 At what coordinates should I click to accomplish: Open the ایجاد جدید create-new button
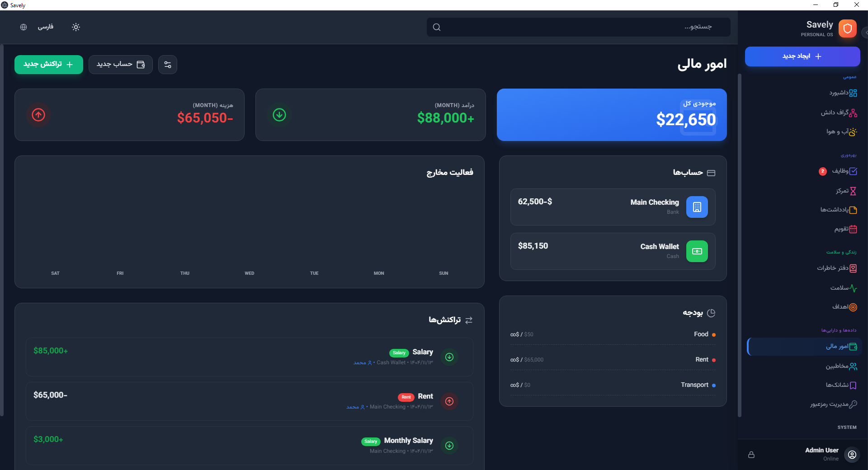(x=802, y=56)
